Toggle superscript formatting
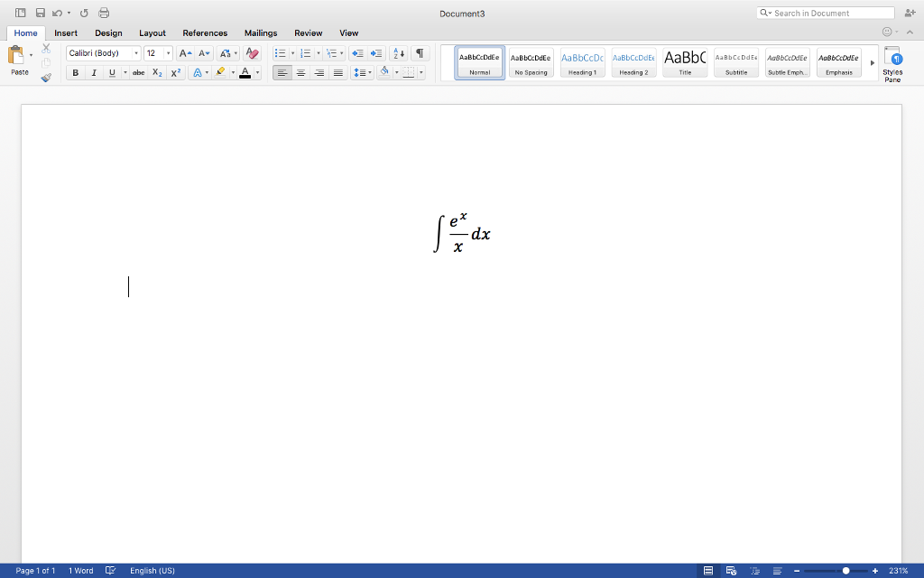The image size is (924, 578). (x=175, y=72)
